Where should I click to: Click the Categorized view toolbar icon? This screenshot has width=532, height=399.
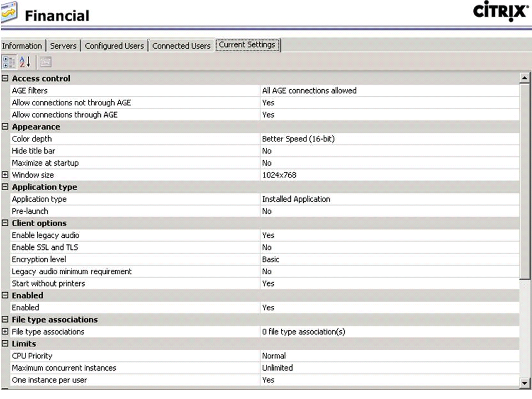9,62
